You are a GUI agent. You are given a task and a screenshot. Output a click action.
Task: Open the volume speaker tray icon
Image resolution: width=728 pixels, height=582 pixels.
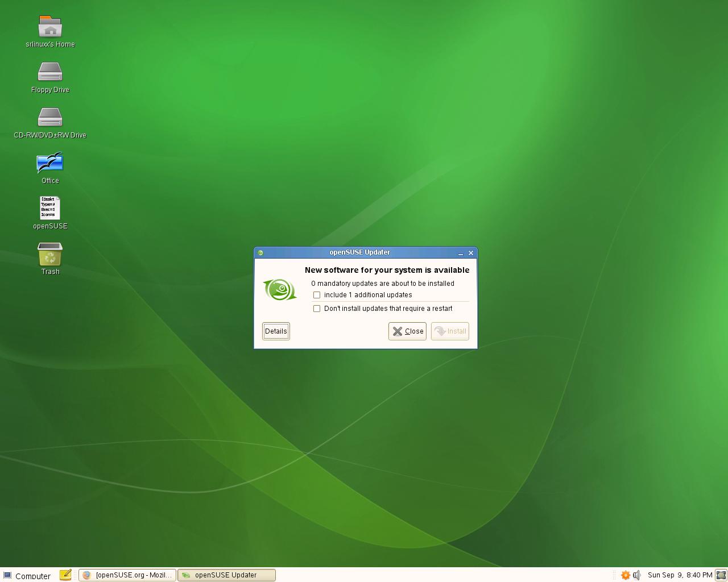[637, 575]
